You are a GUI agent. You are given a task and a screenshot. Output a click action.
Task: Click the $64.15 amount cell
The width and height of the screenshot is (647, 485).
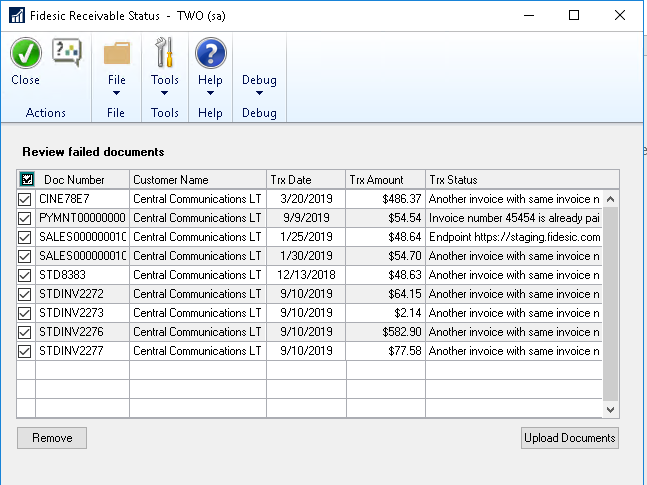[385, 294]
